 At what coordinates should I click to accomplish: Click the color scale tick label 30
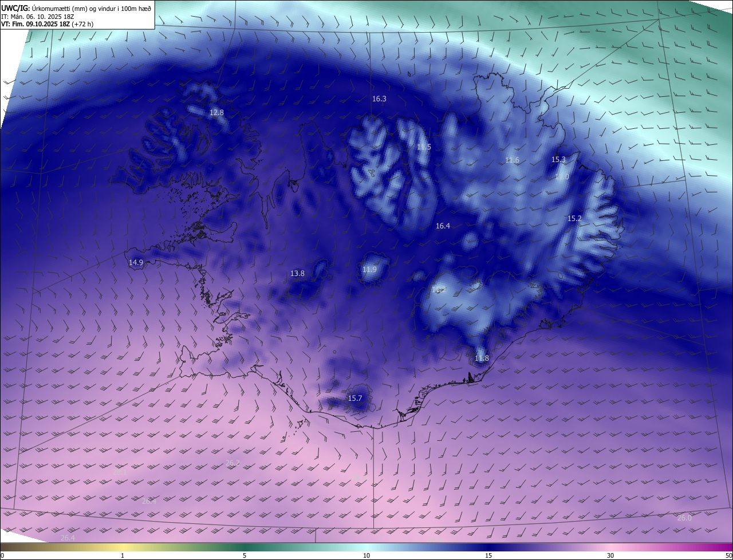click(x=610, y=555)
